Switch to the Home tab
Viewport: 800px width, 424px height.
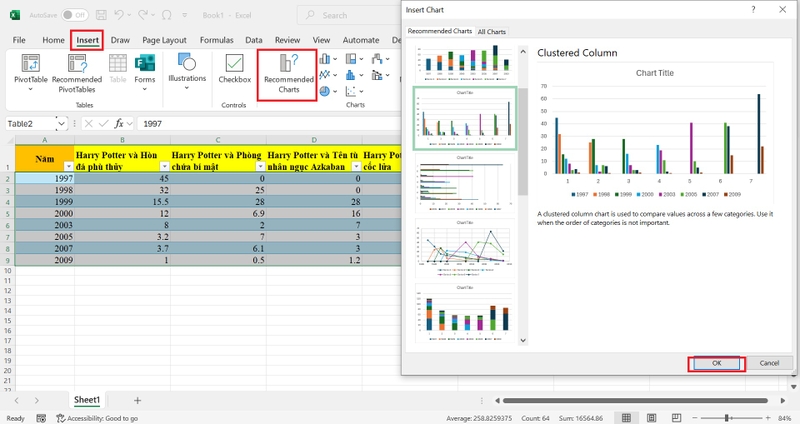[x=54, y=40]
